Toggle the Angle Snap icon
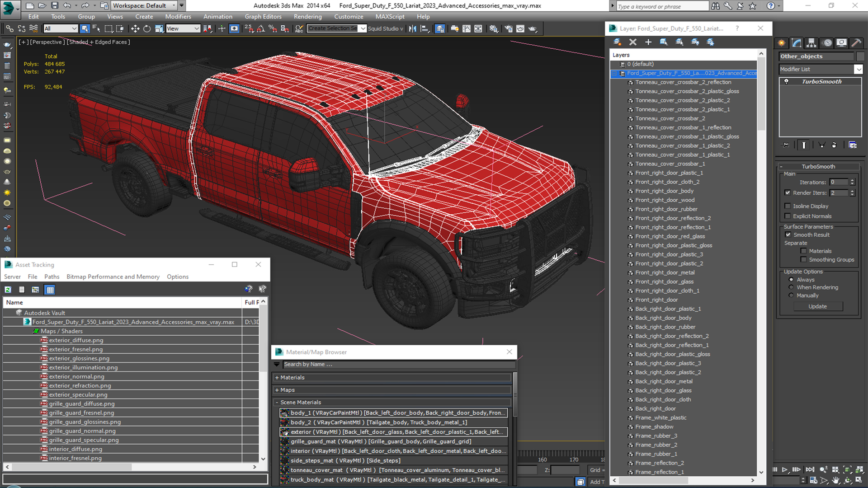The width and height of the screenshot is (868, 488). [261, 28]
